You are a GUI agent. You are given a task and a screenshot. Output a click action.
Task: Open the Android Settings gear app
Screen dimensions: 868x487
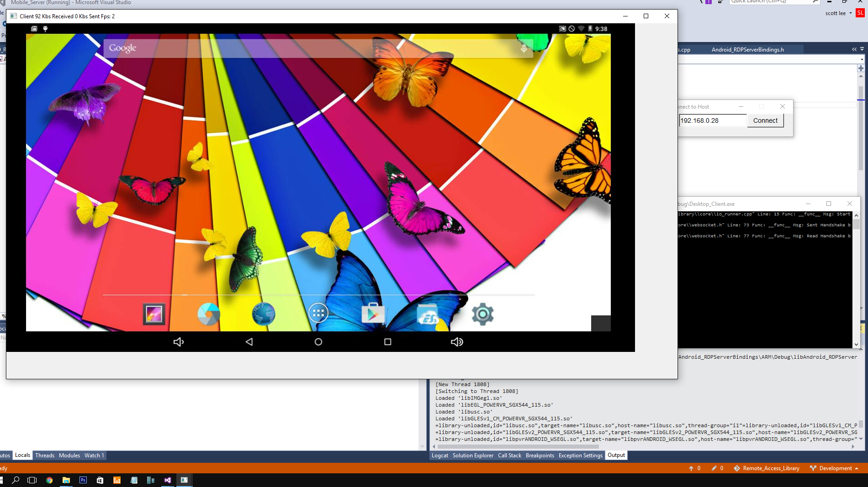point(482,314)
